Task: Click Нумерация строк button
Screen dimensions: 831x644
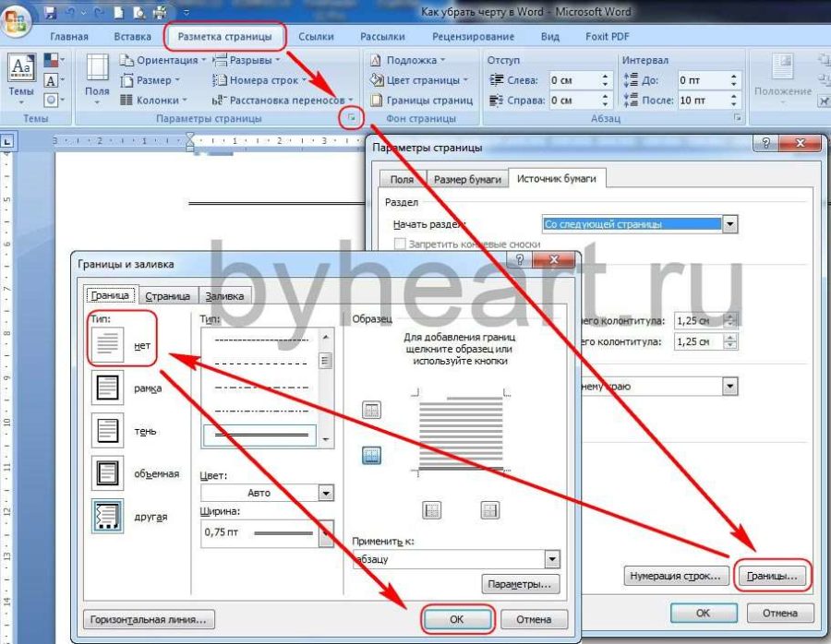Action: [x=675, y=576]
